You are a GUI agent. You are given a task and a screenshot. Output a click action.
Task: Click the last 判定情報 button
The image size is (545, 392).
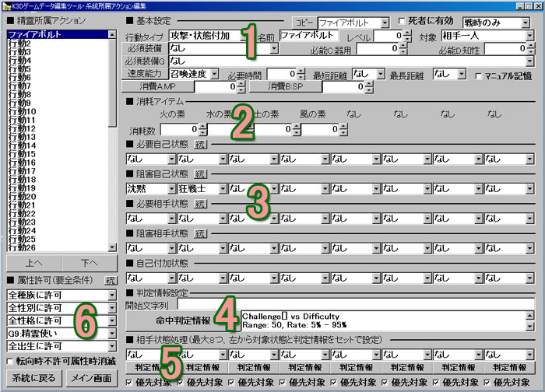509,368
